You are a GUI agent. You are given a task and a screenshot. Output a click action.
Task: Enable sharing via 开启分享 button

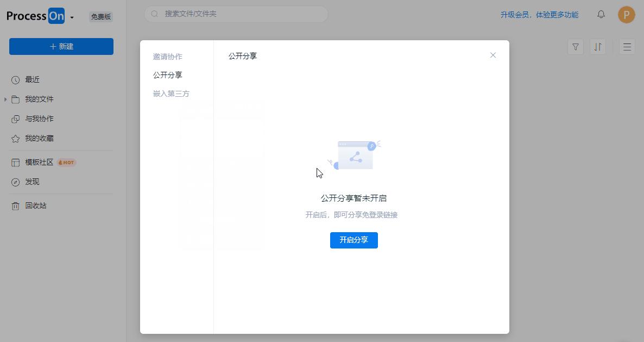[353, 240]
